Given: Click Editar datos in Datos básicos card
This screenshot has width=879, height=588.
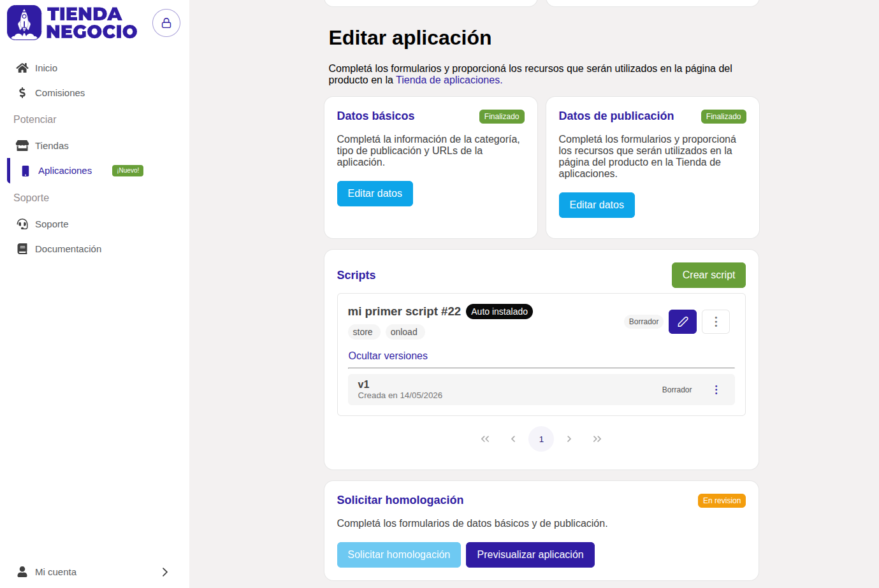Looking at the screenshot, I should [x=375, y=194].
